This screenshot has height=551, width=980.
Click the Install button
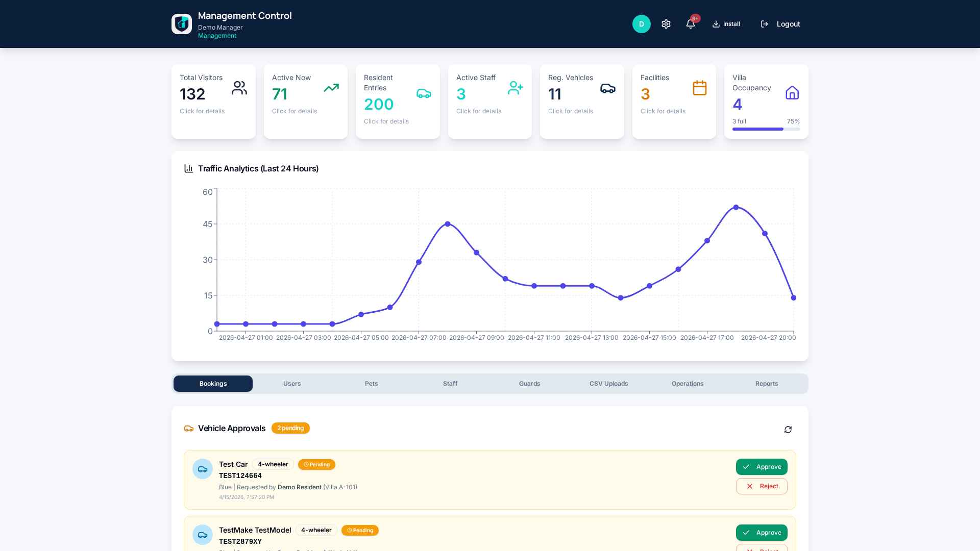click(726, 24)
